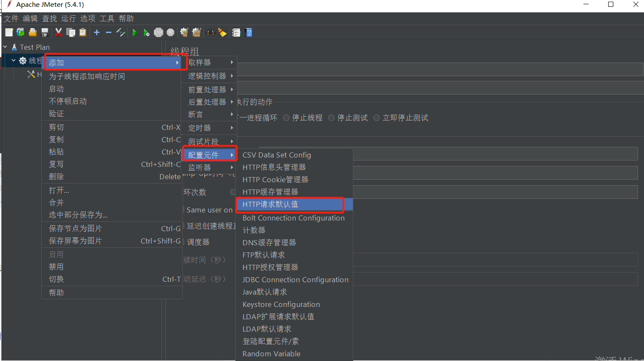Expand all nodes with the plus icon
Image resolution: width=644 pixels, height=361 pixels.
pyautogui.click(x=97, y=32)
